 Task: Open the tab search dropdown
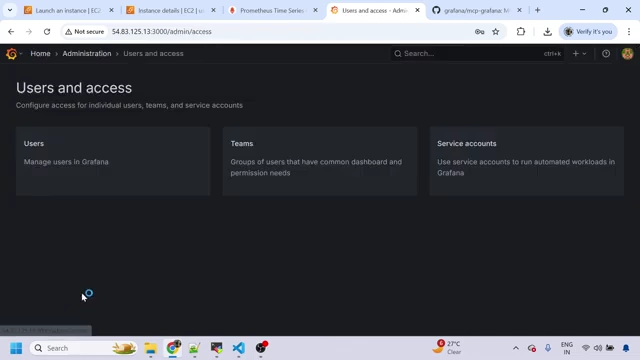10,10
